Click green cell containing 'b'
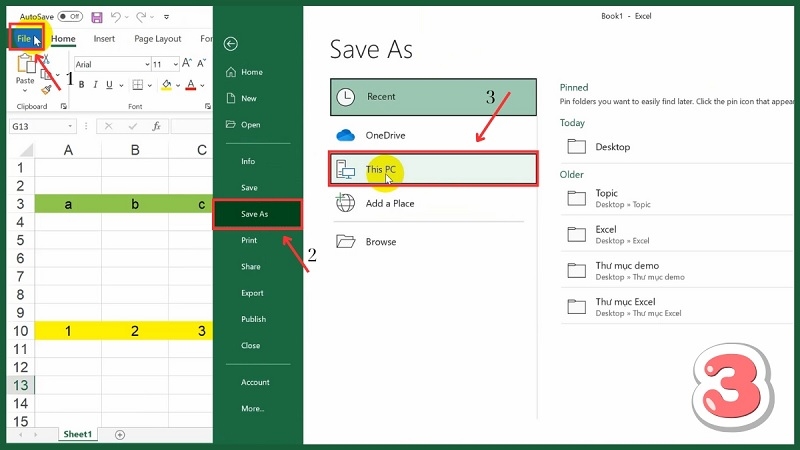This screenshot has width=800, height=450. click(135, 204)
